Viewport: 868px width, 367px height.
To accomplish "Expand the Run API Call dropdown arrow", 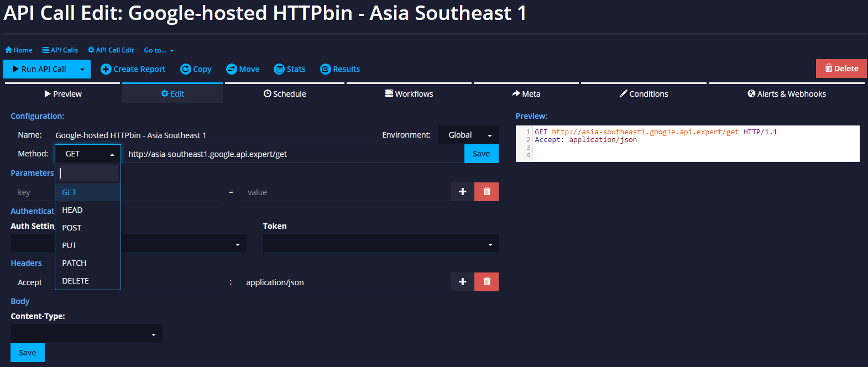I will 82,69.
